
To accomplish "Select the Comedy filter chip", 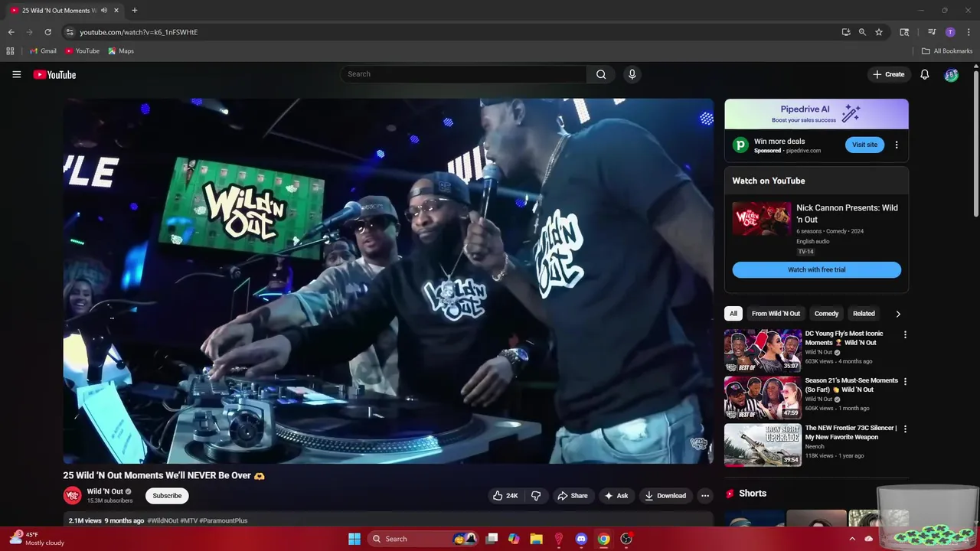I will click(x=826, y=314).
